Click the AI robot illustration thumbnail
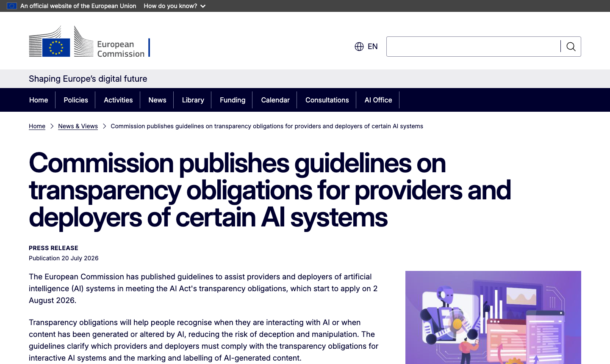Image resolution: width=610 pixels, height=364 pixels. (493, 317)
